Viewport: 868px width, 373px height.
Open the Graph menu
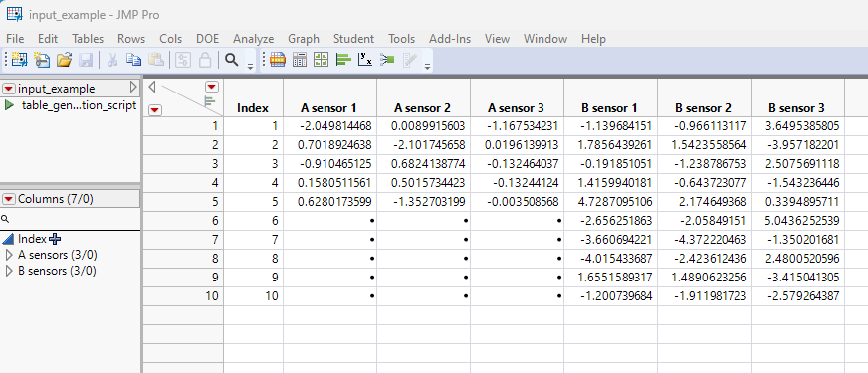(304, 39)
